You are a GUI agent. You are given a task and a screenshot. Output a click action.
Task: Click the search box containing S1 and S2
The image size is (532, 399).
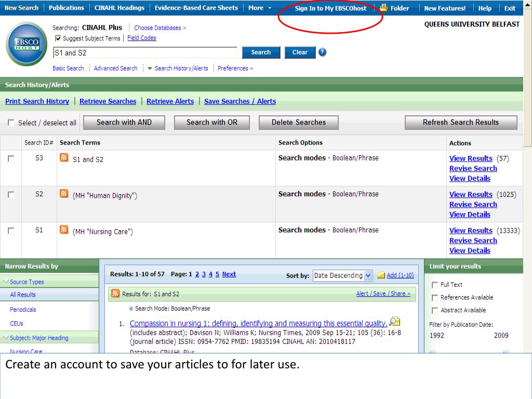coord(145,52)
